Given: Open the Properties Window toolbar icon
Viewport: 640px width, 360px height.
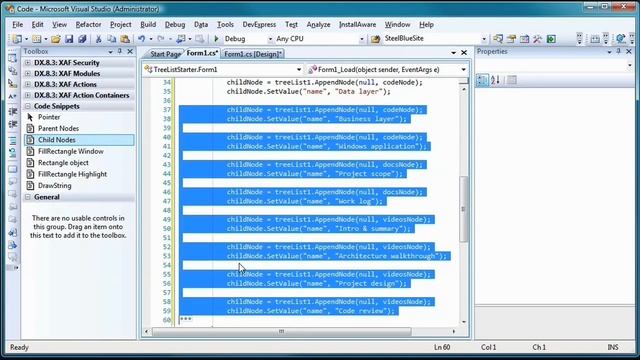Looking at the screenshot, I should (x=511, y=39).
